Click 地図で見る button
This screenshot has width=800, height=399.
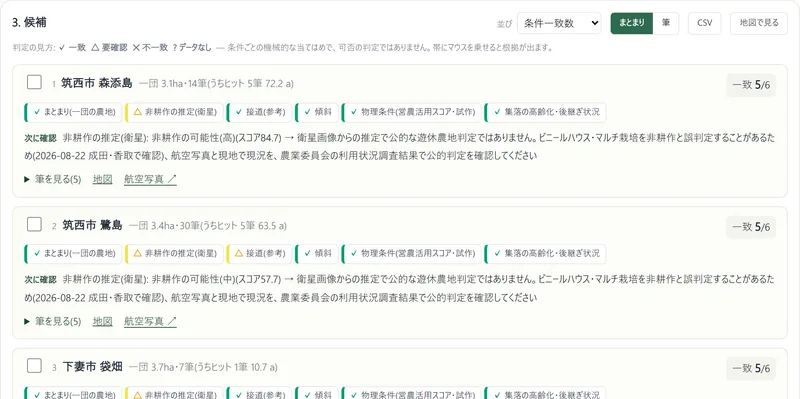tap(759, 23)
